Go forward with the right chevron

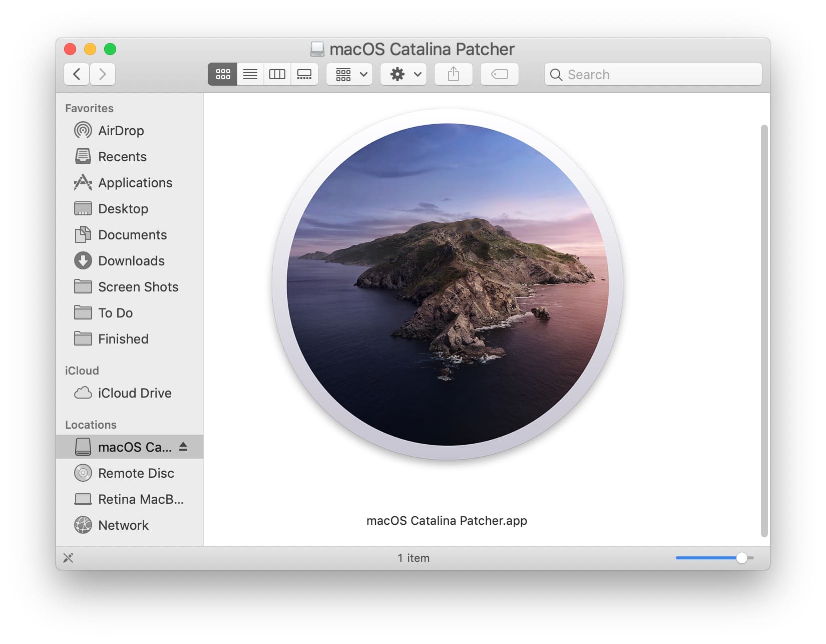click(x=103, y=75)
